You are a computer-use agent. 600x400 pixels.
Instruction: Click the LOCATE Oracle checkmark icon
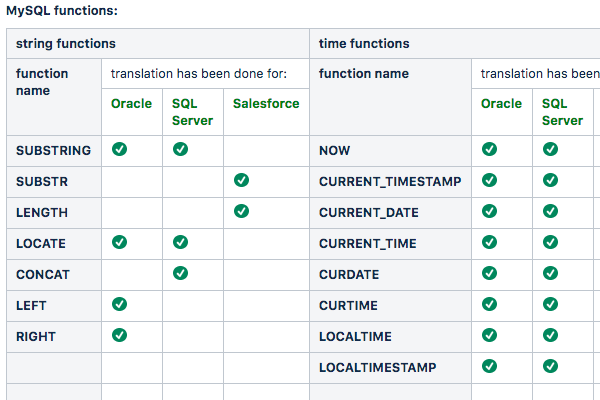[119, 243]
